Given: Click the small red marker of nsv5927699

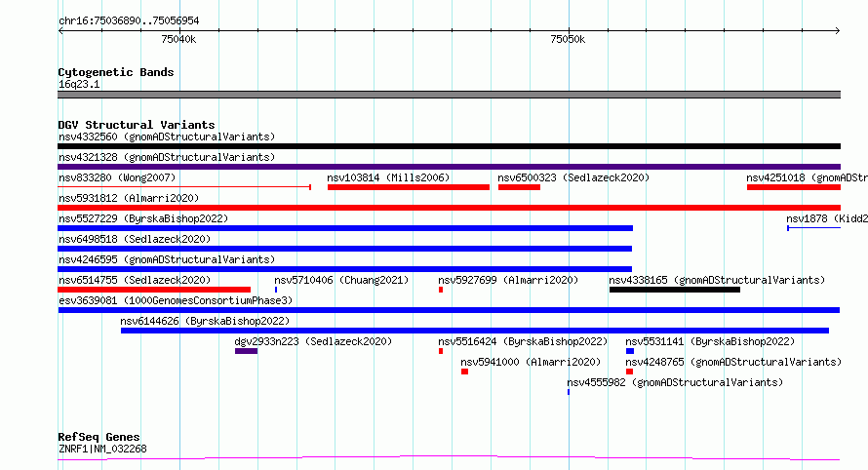Looking at the screenshot, I should tap(441, 290).
